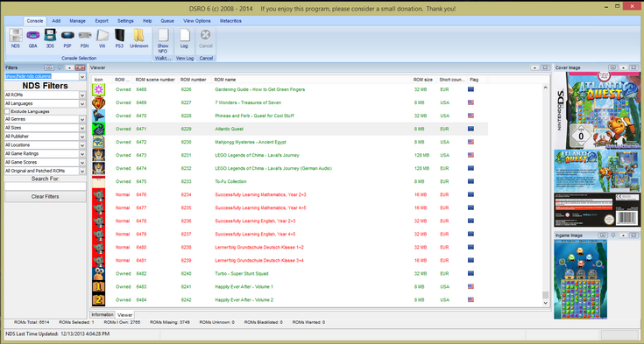This screenshot has width=644, height=344.
Task: Open the All Game Ratings dropdown
Action: tap(82, 153)
